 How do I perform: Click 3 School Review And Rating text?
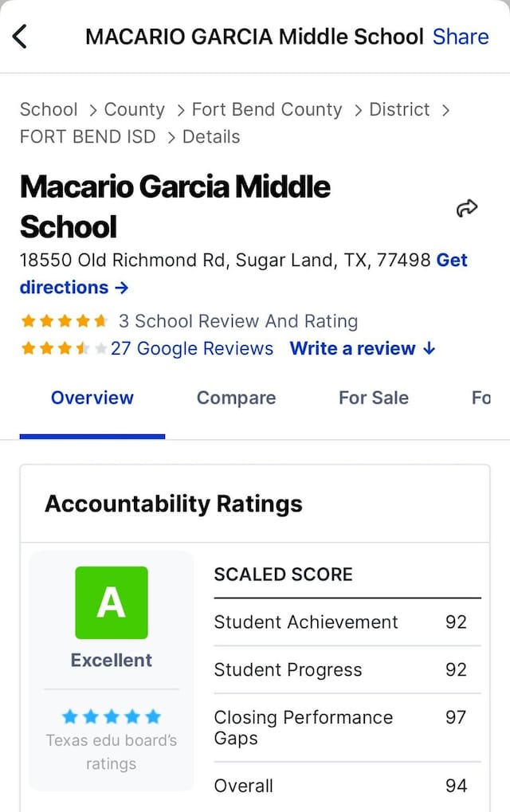238,321
